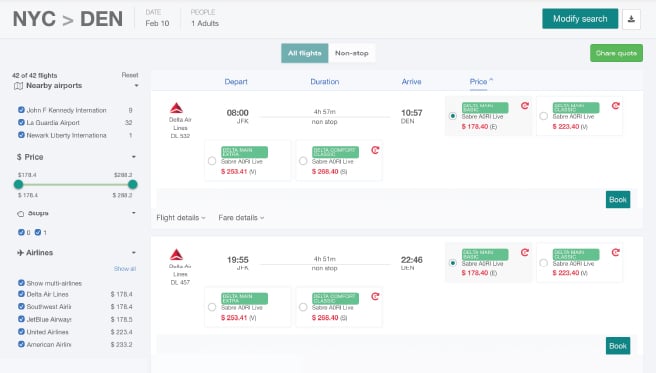Uncheck La Guardia Airport filter
The image size is (656, 373).
click(21, 123)
